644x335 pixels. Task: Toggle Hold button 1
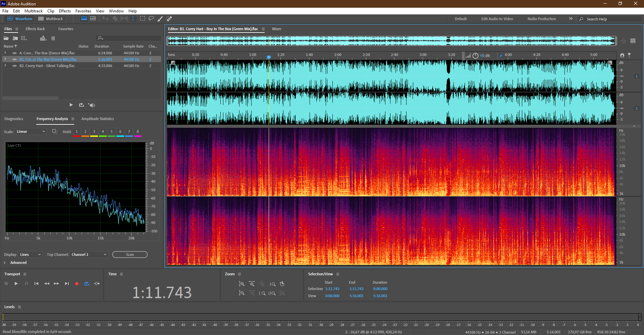76,132
